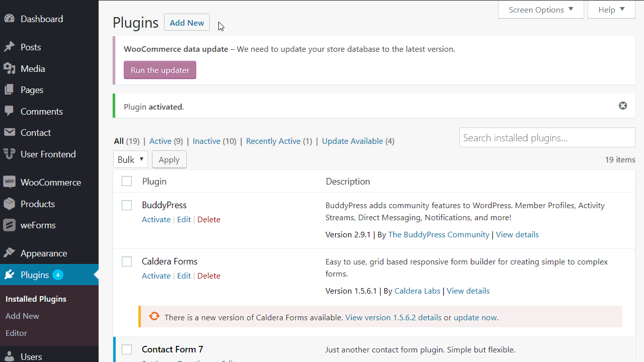Click the Dashboard gauge icon in sidebar

[x=9, y=19]
